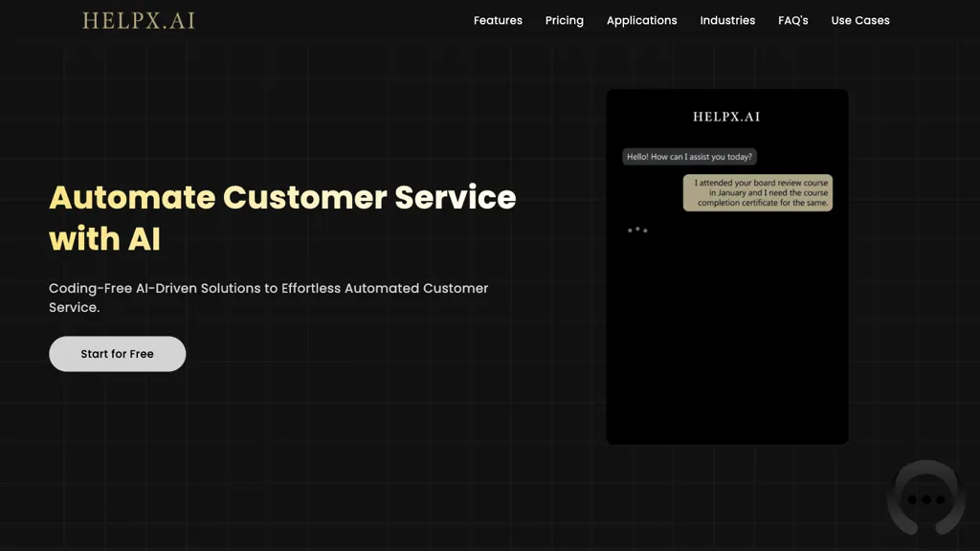Click the HELPX.AI logo top left

139,19
